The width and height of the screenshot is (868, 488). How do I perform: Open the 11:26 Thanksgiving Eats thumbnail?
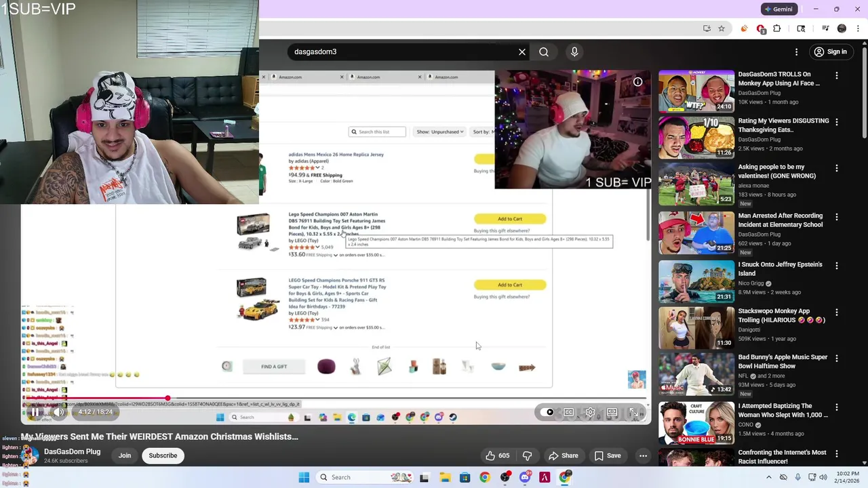696,138
